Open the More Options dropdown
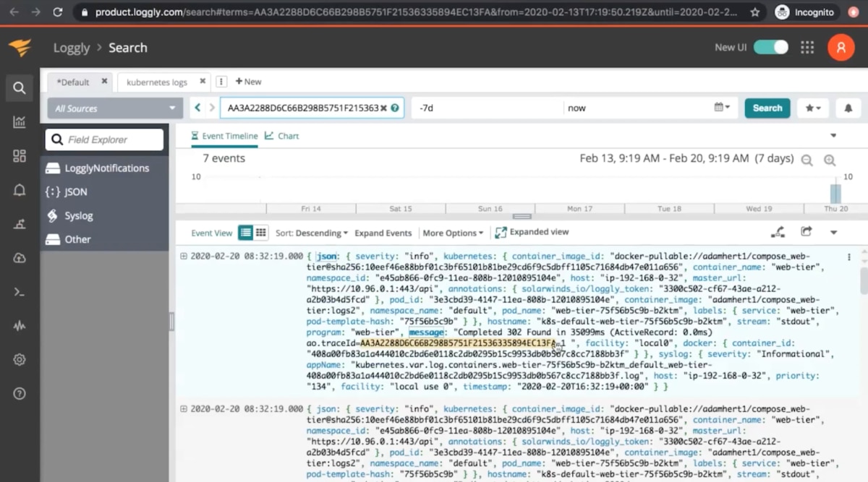The height and width of the screenshot is (482, 868). (453, 233)
